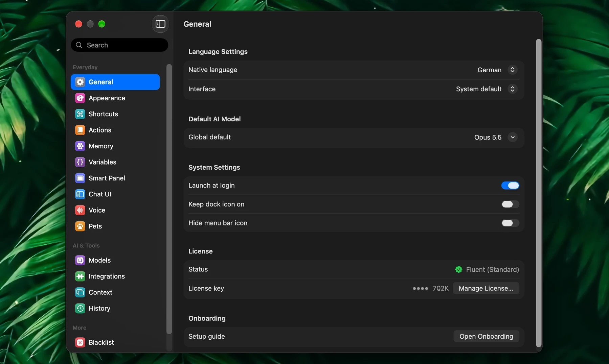This screenshot has width=609, height=364.
Task: Click the System Settings heading
Action: pyautogui.click(x=214, y=167)
